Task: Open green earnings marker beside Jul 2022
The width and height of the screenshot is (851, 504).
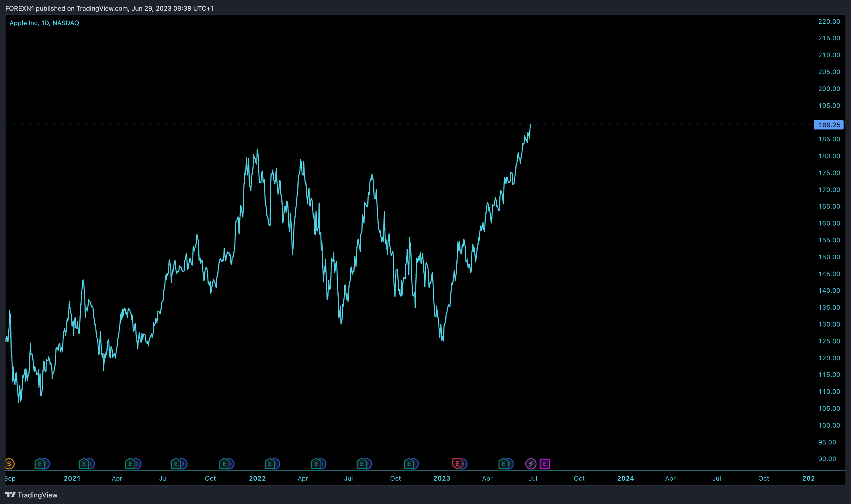Action: point(362,464)
